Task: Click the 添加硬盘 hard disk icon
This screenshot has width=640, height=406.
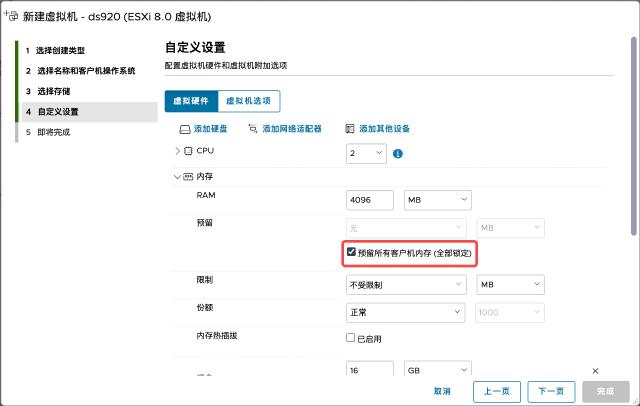Action: 184,129
